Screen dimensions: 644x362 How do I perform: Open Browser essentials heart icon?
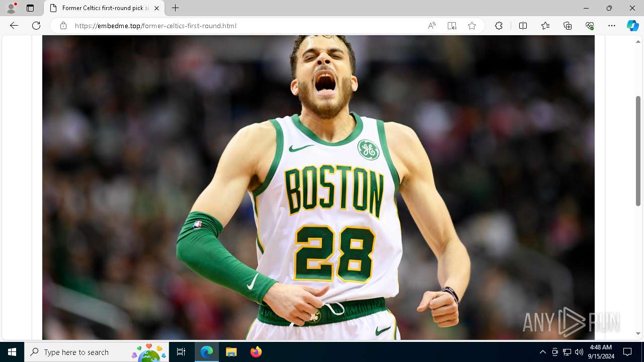tap(590, 26)
